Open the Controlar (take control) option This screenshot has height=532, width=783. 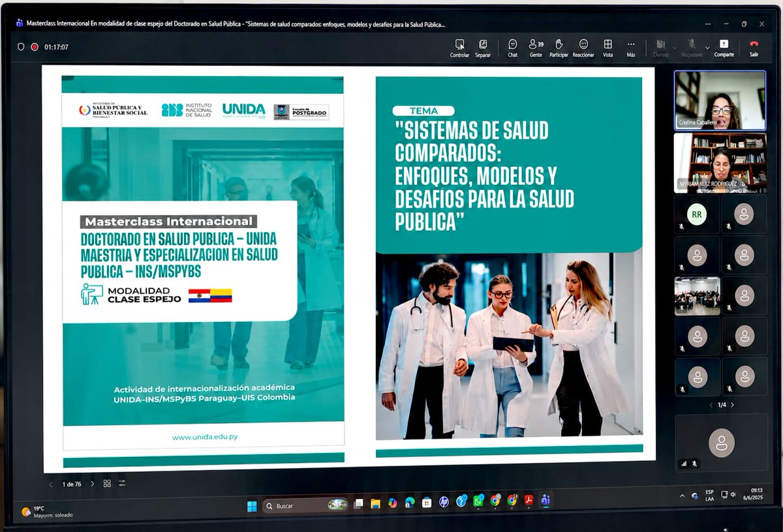point(459,48)
